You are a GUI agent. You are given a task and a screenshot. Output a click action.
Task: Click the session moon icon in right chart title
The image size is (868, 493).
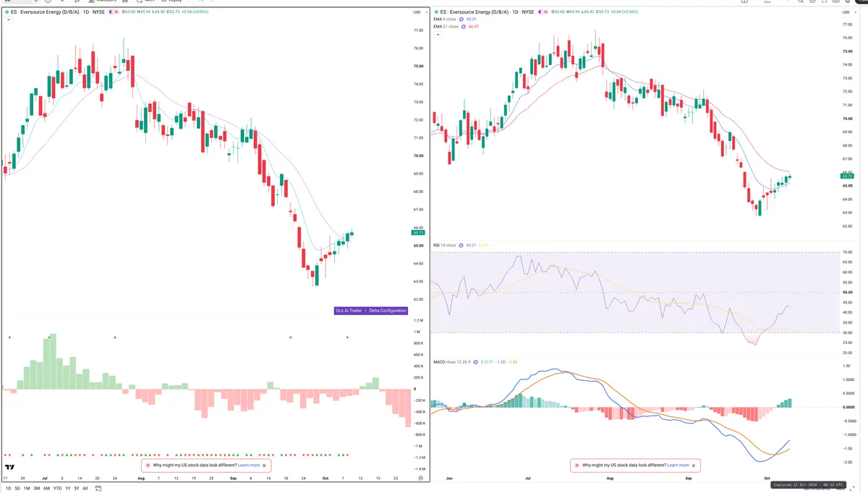point(540,12)
